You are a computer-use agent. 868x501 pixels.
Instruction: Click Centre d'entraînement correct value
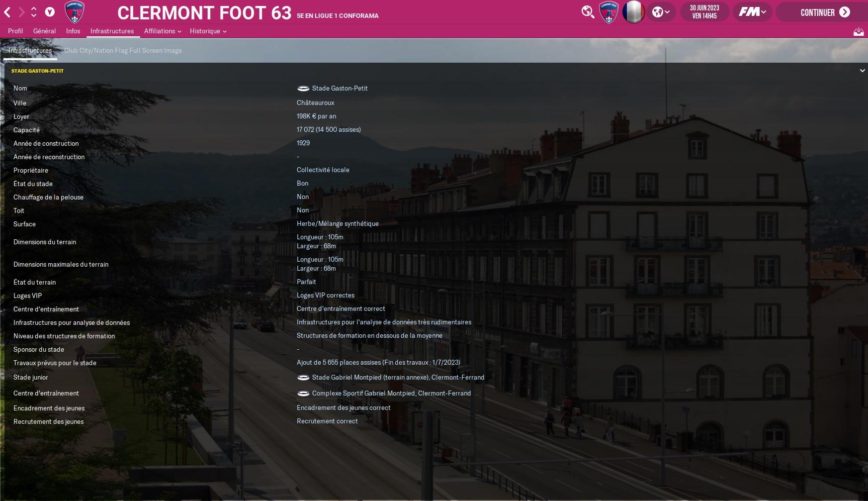tap(341, 308)
